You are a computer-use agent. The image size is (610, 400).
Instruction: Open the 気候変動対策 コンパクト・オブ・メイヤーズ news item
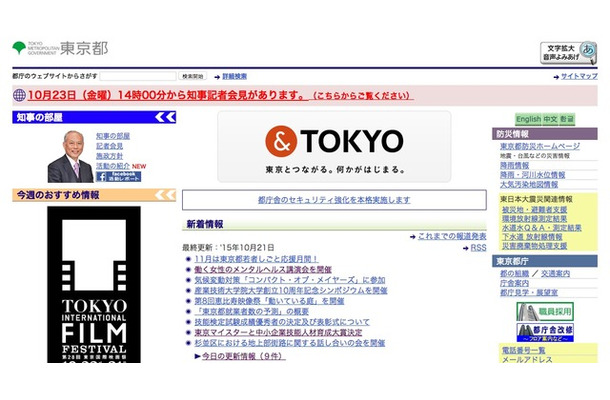pyautogui.click(x=290, y=280)
